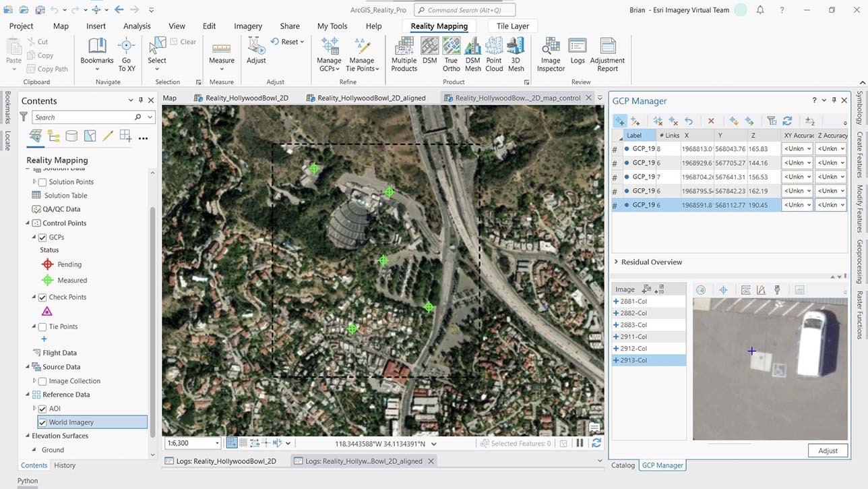This screenshot has width=868, height=489.
Task: Open the map scale 1:6,300 dropdown
Action: point(217,443)
